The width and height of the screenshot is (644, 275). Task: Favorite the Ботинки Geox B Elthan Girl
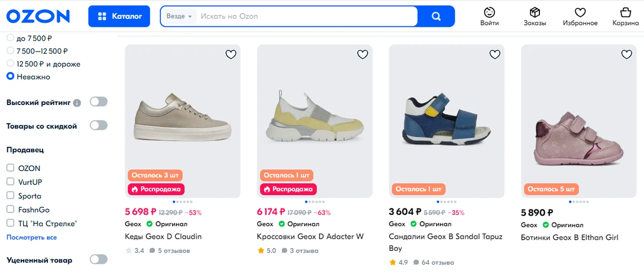pos(626,54)
